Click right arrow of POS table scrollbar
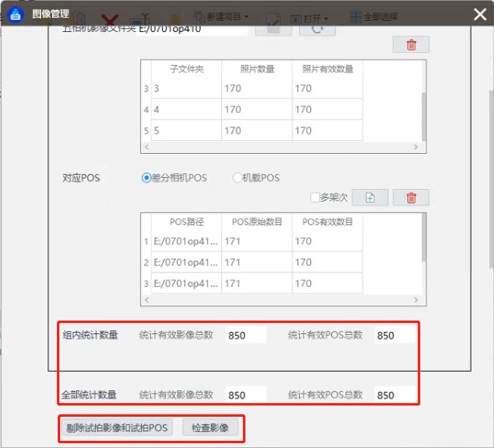494x448 pixels. pos(416,300)
